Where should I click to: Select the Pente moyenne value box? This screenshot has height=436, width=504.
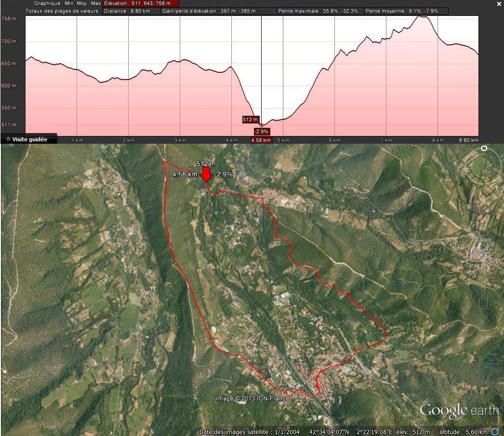(406, 11)
